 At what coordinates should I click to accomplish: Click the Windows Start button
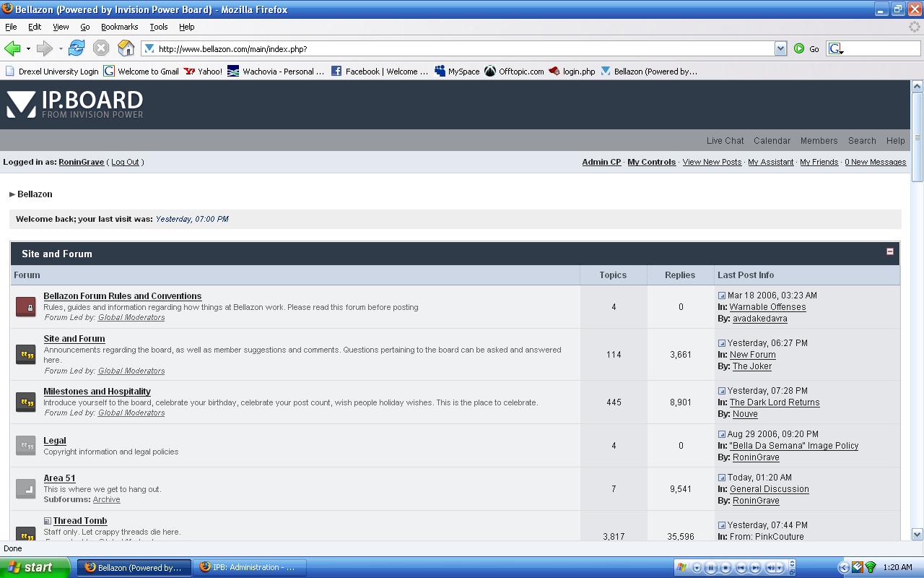coord(35,567)
